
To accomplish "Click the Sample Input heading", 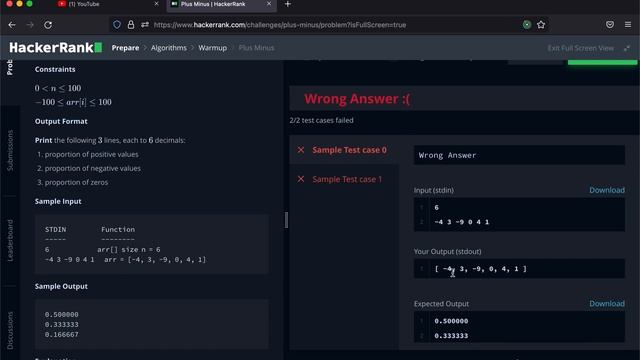I will point(58,201).
